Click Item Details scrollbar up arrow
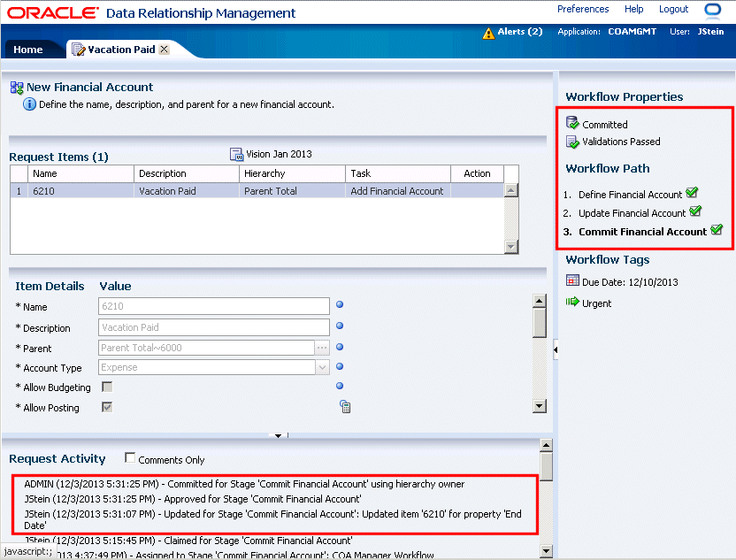 pyautogui.click(x=540, y=301)
